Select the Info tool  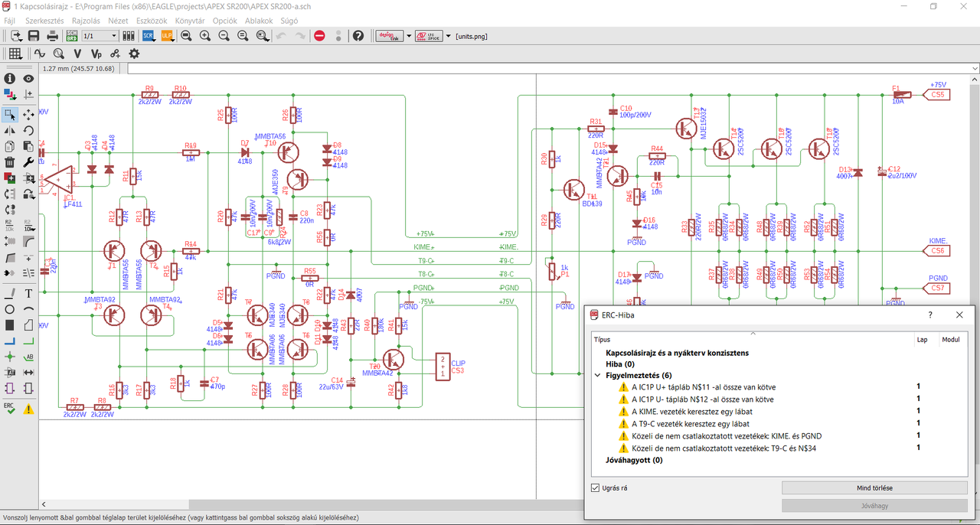tap(9, 78)
